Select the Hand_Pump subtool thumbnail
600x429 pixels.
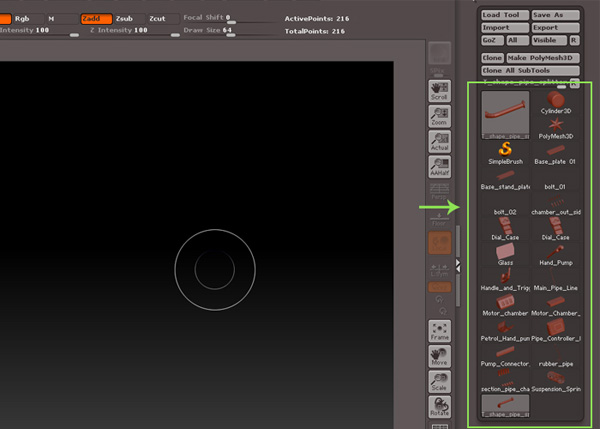tap(555, 256)
